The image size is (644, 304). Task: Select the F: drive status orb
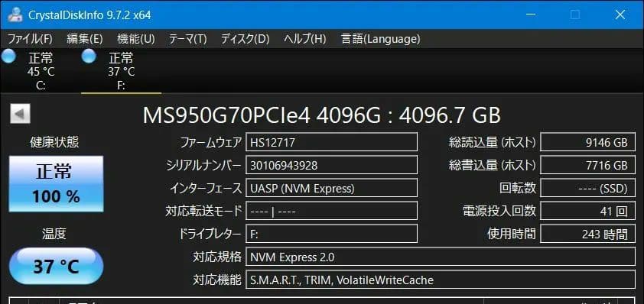(x=89, y=57)
